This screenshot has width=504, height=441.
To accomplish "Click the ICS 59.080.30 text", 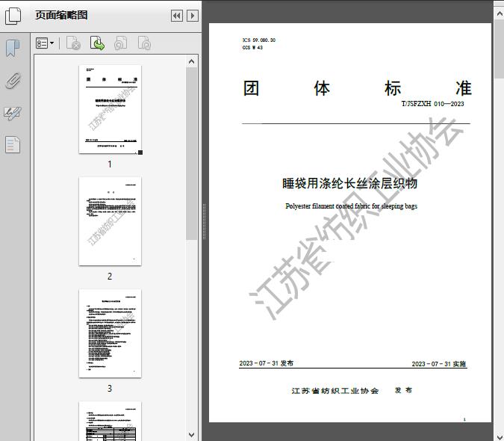I will tap(259, 40).
